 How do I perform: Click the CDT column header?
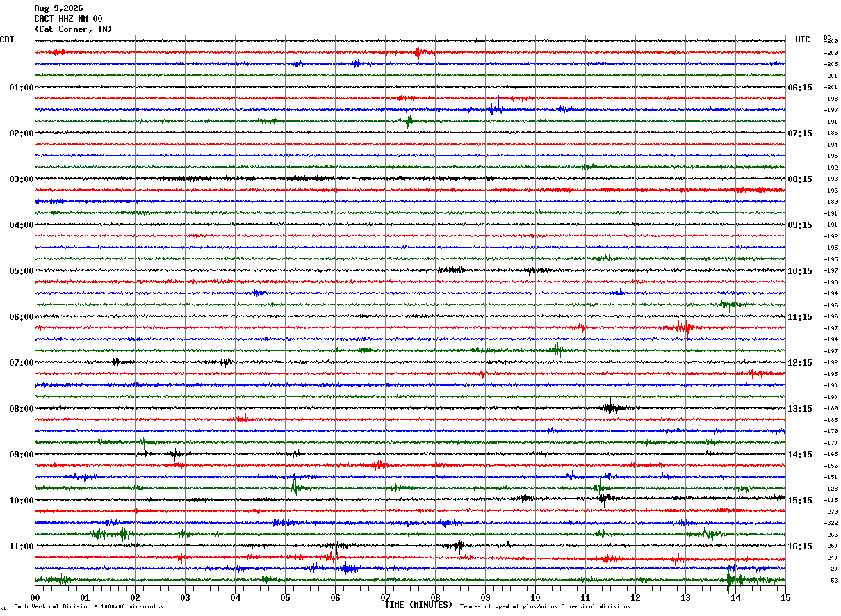(7, 40)
